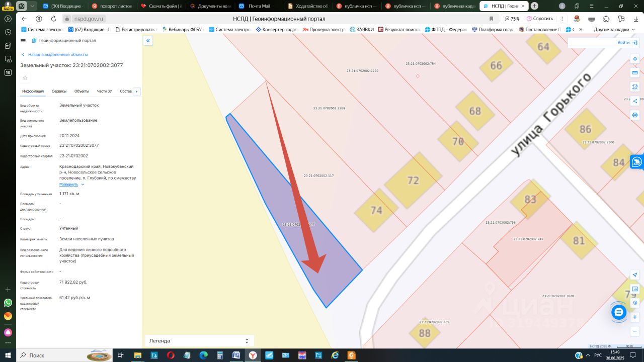Image resolution: width=644 pixels, height=362 pixels.
Task: Click the geolocation arrow icon
Action: [x=635, y=275]
